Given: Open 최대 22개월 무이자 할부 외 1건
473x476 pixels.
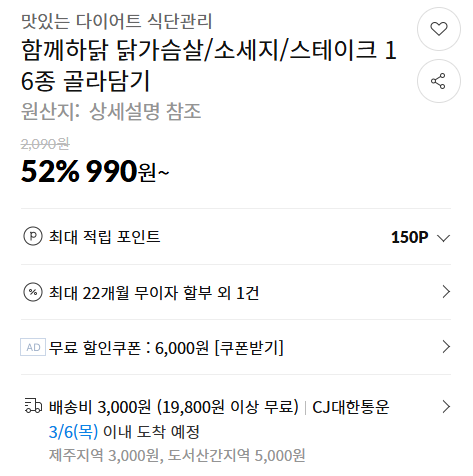Looking at the screenshot, I should (x=154, y=293).
